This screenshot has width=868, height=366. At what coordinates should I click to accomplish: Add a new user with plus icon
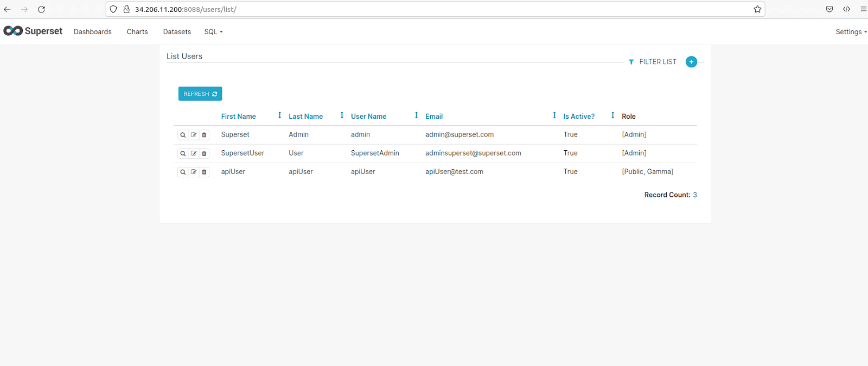coord(691,62)
